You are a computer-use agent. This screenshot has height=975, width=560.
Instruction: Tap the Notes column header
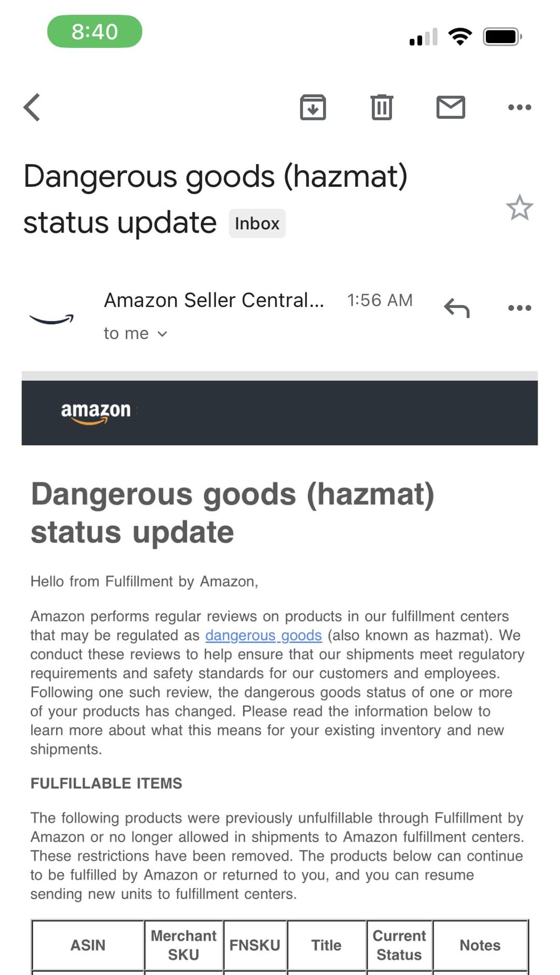click(480, 945)
